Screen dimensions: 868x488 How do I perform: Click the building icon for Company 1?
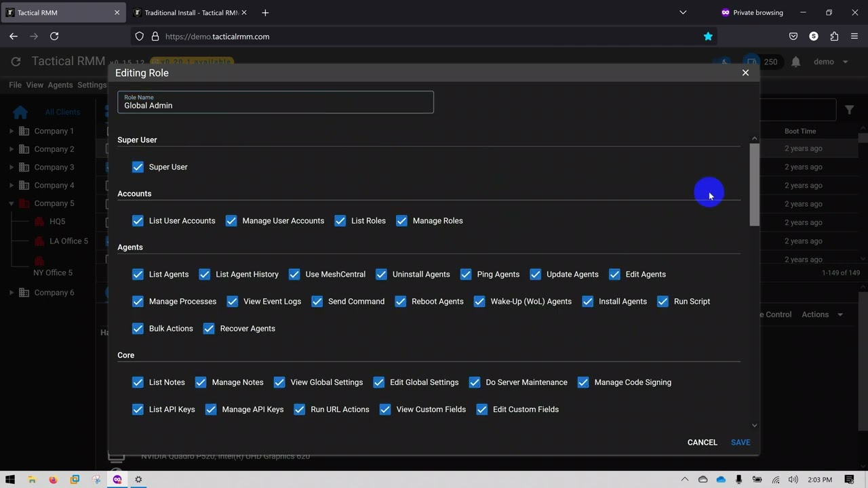pyautogui.click(x=24, y=131)
